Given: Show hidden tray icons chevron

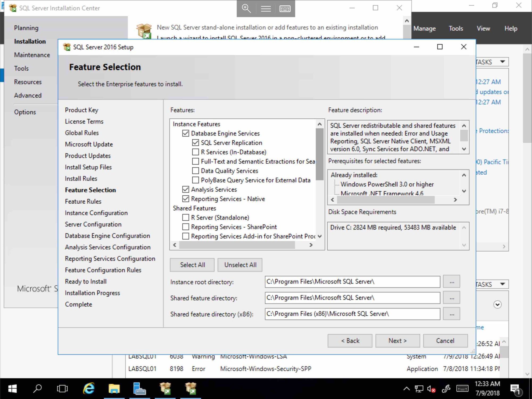Looking at the screenshot, I should click(406, 389).
